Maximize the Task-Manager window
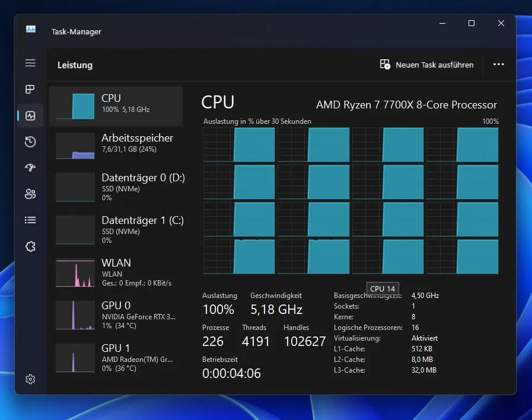The width and height of the screenshot is (532, 420). pos(472,23)
